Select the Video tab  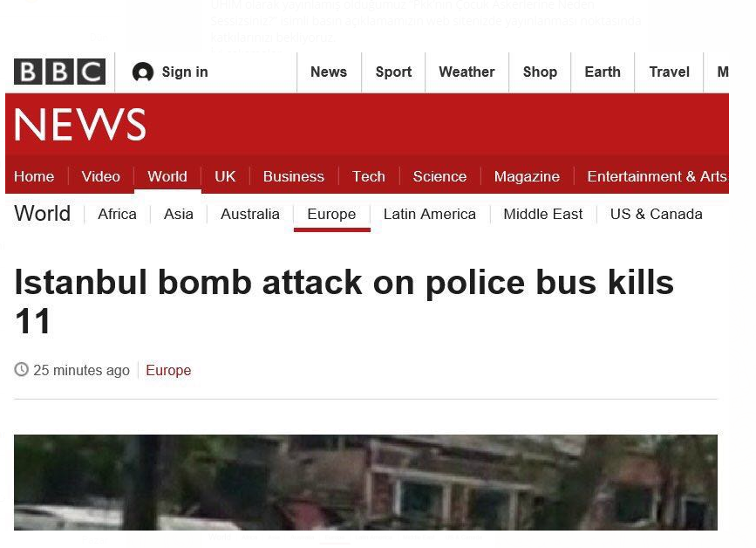[101, 176]
